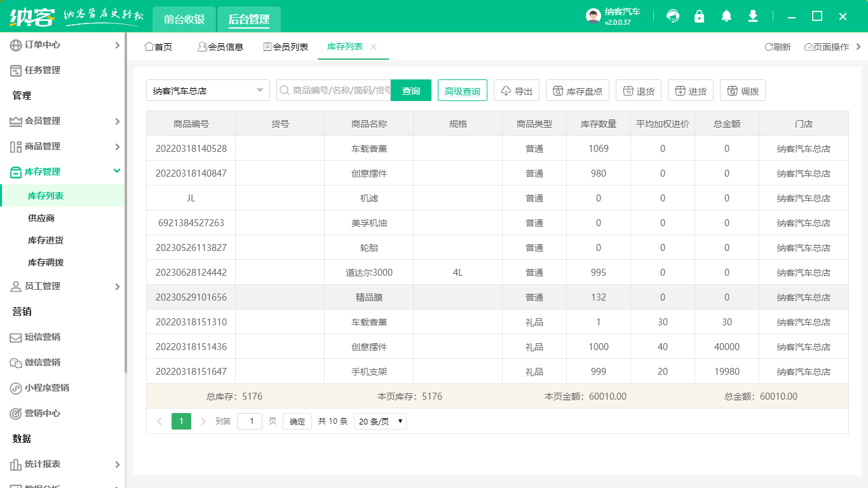Screen dimensions: 868x488
Task: Click the green 查询 search button
Action: pyautogui.click(x=411, y=90)
